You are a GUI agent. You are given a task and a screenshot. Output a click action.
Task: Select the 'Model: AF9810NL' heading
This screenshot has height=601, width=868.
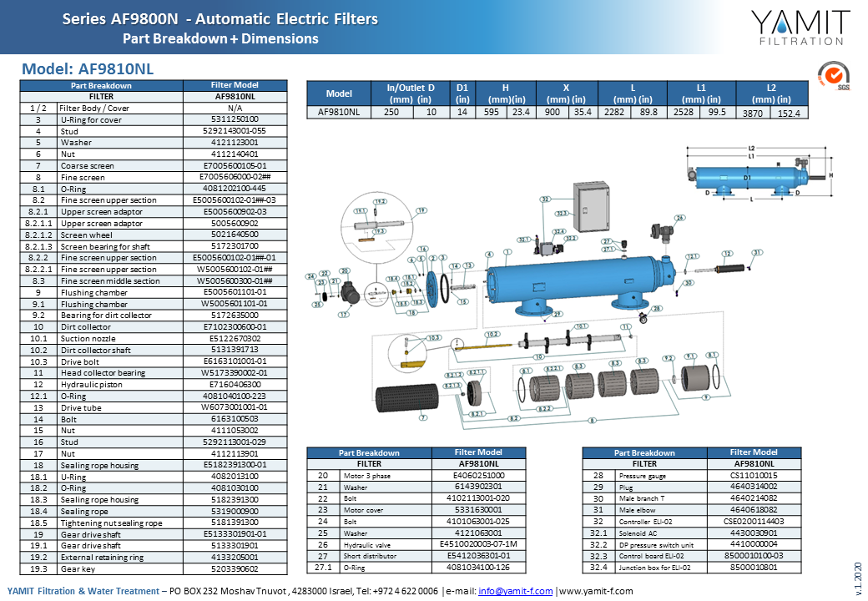point(88,69)
